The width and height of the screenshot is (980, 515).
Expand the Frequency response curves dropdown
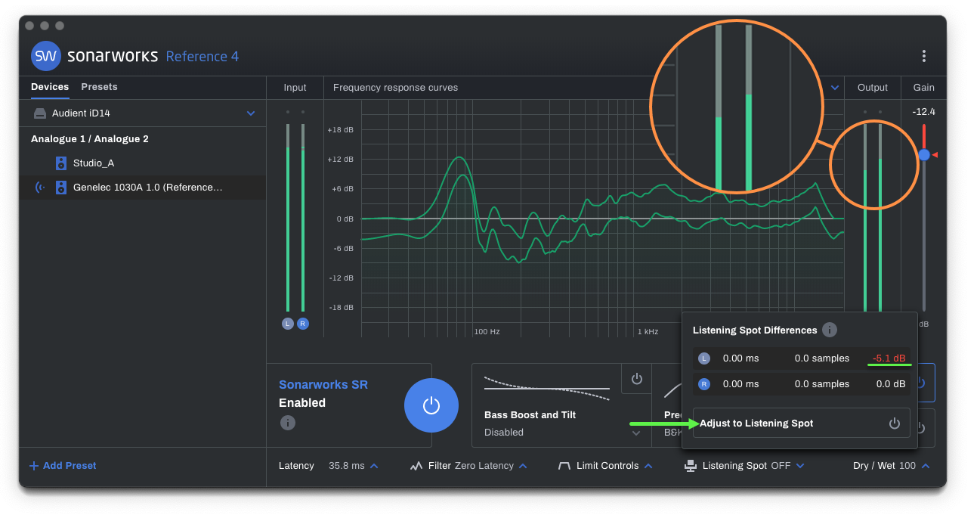835,88
